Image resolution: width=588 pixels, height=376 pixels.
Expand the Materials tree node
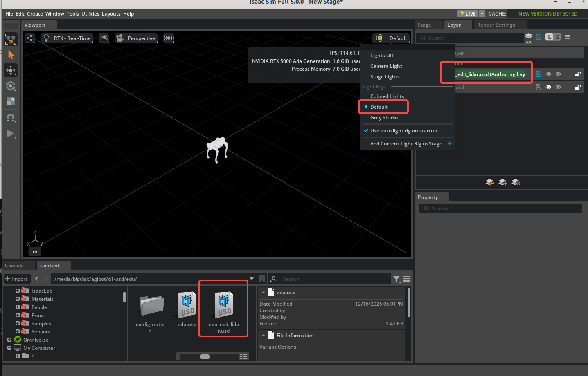[x=18, y=299]
